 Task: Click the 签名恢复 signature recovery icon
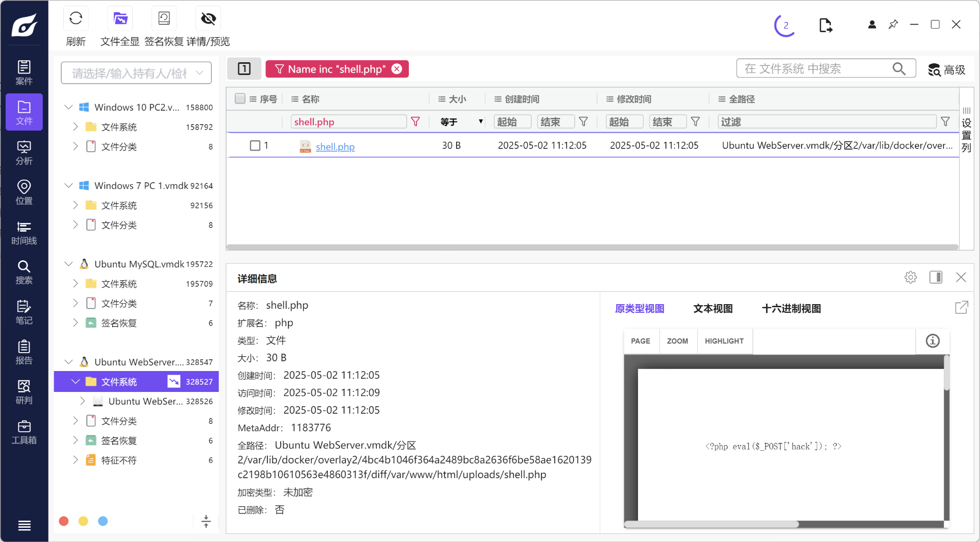tap(164, 19)
